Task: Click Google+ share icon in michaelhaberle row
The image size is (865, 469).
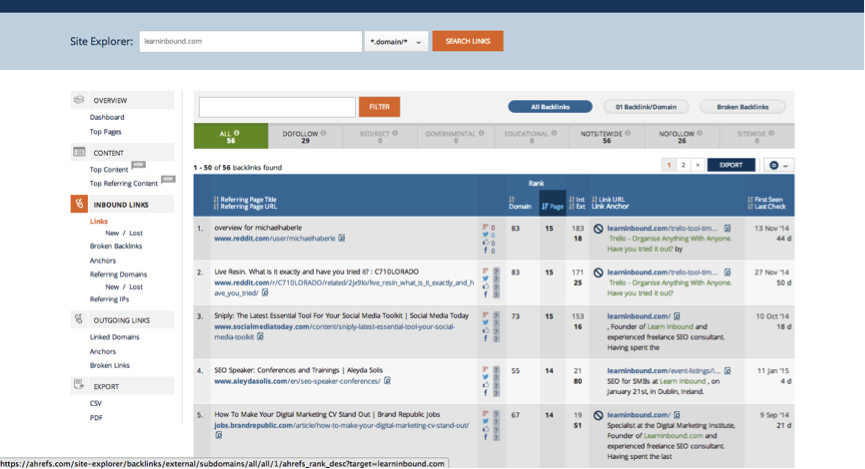Action: click(485, 227)
